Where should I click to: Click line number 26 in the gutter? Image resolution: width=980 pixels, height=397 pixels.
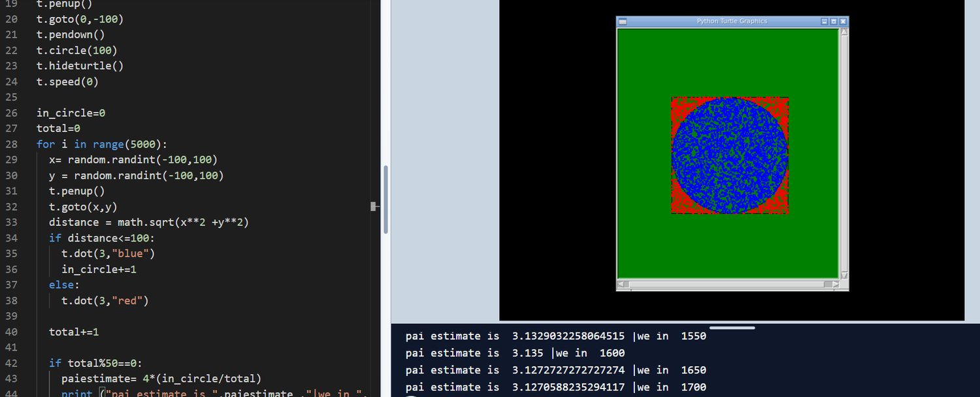click(x=11, y=113)
